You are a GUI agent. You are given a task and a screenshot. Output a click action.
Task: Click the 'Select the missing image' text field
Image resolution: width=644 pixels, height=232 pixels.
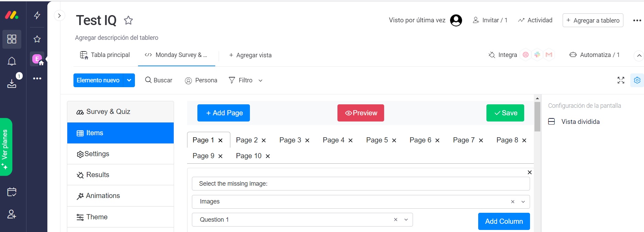click(x=360, y=184)
